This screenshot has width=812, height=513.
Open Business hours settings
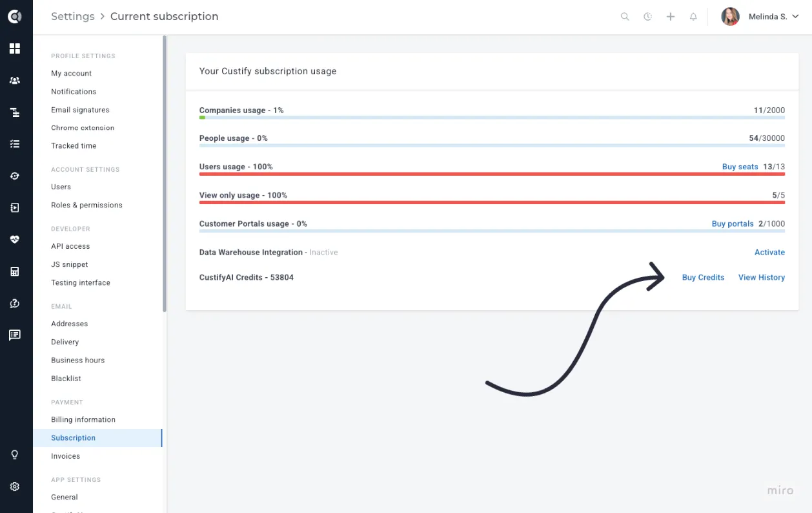coord(77,361)
